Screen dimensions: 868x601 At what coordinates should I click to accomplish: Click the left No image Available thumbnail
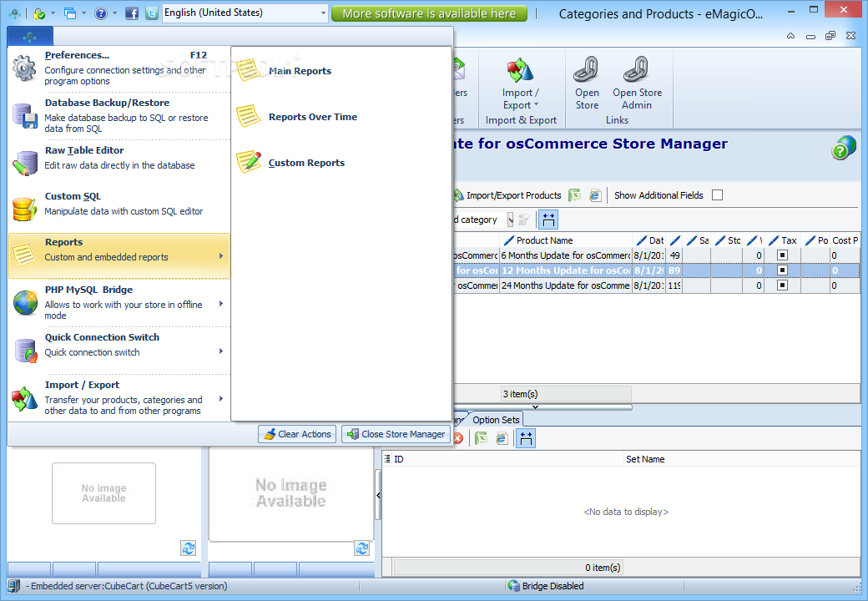103,493
